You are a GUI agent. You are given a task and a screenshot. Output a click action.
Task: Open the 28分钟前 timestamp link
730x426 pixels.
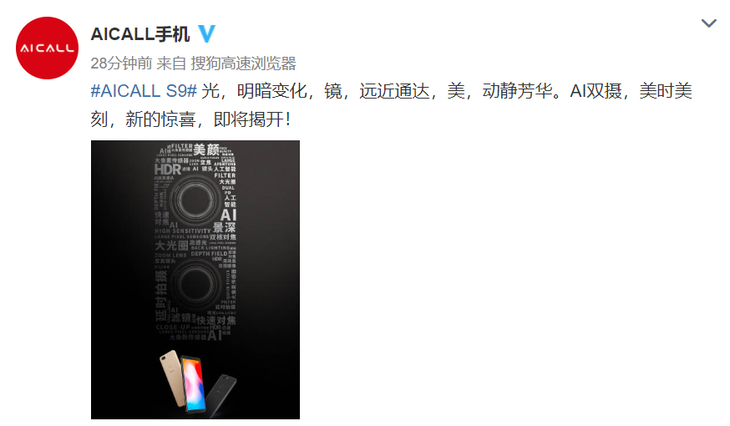[x=121, y=63]
